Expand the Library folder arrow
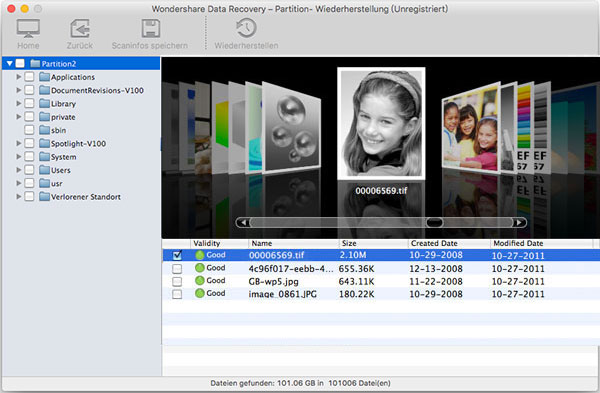The width and height of the screenshot is (600, 393). click(18, 103)
